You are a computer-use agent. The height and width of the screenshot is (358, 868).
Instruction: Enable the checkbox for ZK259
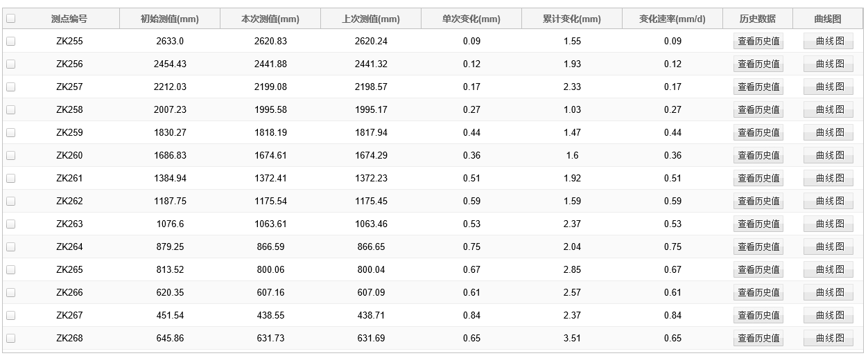click(10, 132)
